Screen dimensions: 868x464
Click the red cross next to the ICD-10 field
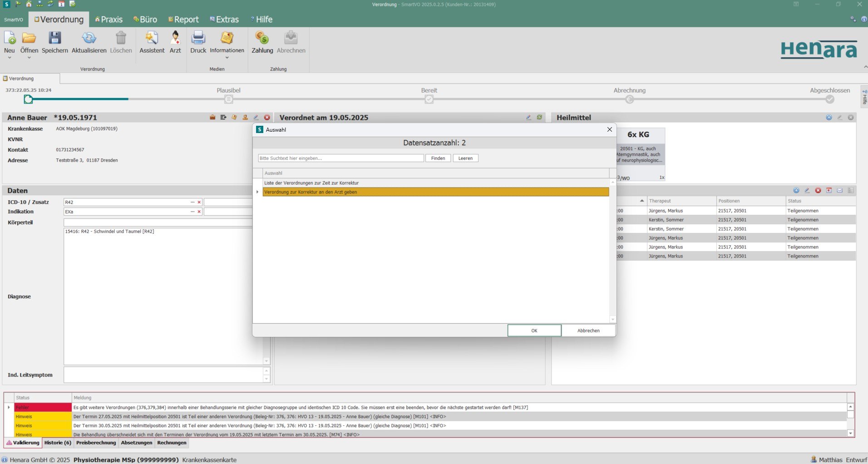point(199,202)
